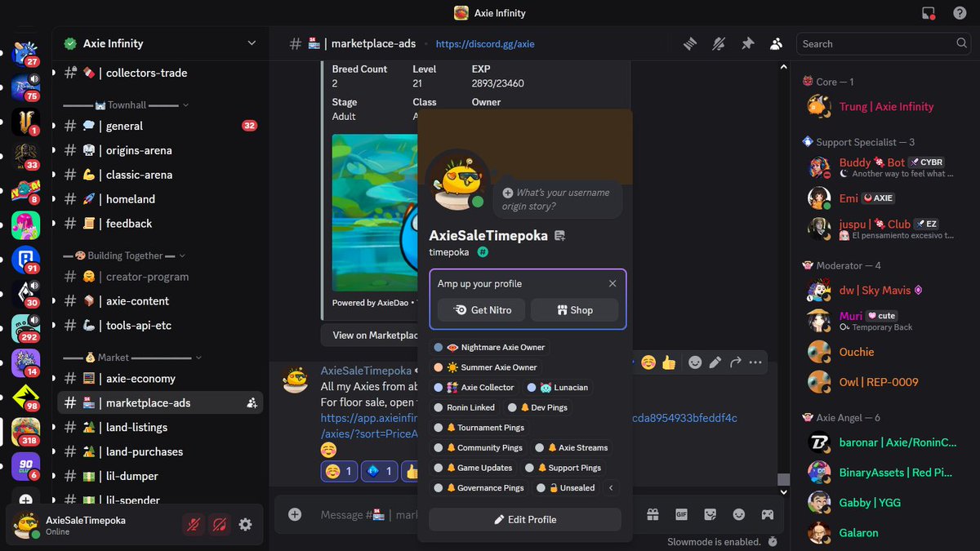Viewport: 980px width, 551px height.
Task: Open User Settings gear icon
Action: click(x=245, y=525)
